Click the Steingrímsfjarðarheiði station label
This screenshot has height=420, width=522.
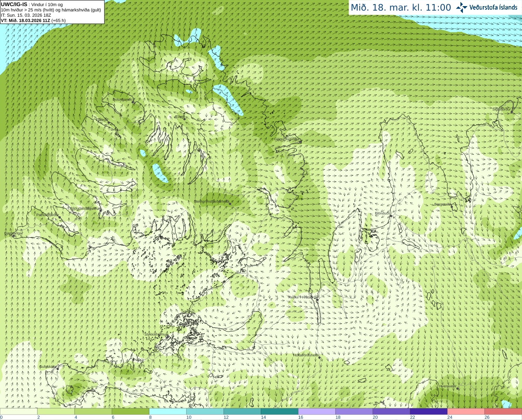211,201
